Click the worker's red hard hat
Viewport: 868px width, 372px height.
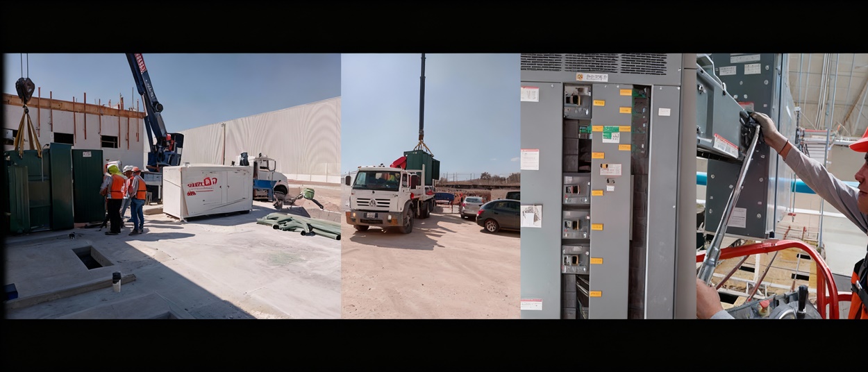click(x=860, y=142)
